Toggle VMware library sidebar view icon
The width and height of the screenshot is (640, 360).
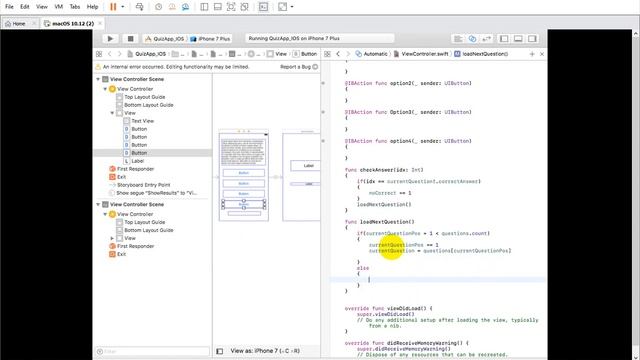point(204,7)
